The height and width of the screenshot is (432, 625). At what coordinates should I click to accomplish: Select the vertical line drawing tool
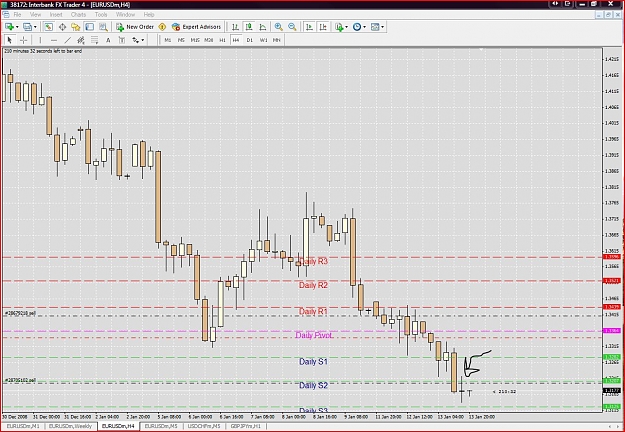click(40, 40)
